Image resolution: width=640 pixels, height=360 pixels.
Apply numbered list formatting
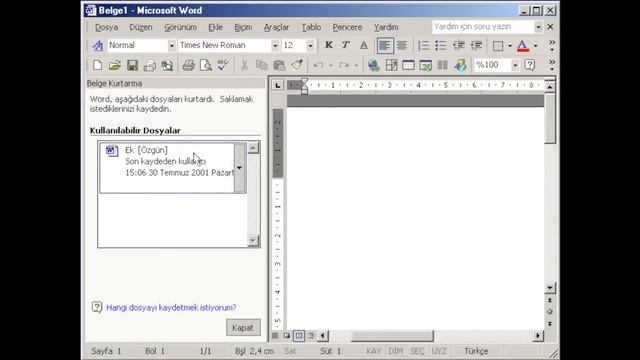coord(423,45)
